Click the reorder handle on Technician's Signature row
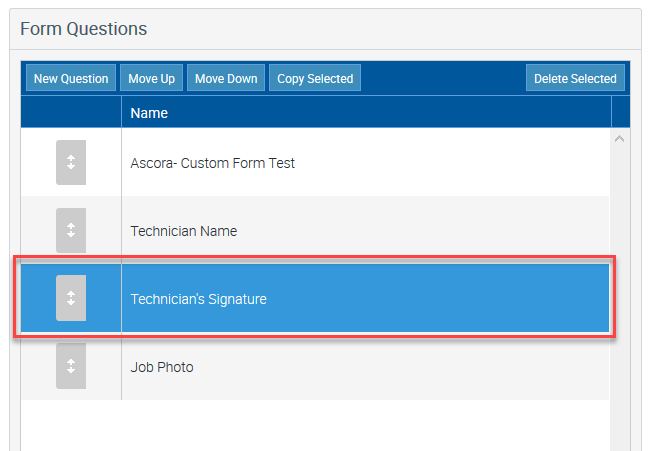This screenshot has height=451, width=649. pyautogui.click(x=71, y=298)
